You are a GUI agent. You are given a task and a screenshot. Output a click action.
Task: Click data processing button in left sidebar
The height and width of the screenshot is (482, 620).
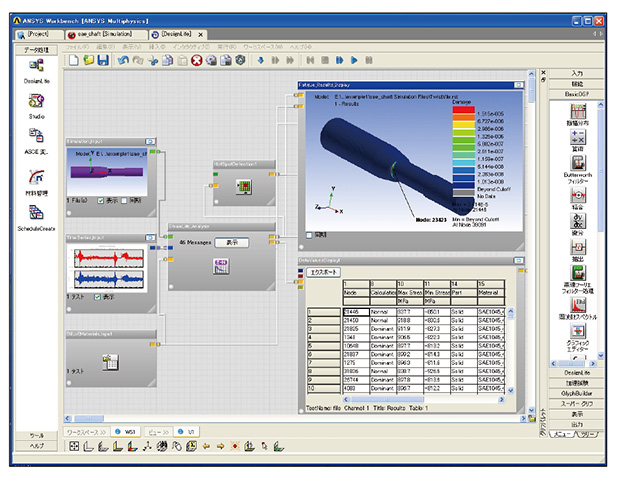coord(36,50)
